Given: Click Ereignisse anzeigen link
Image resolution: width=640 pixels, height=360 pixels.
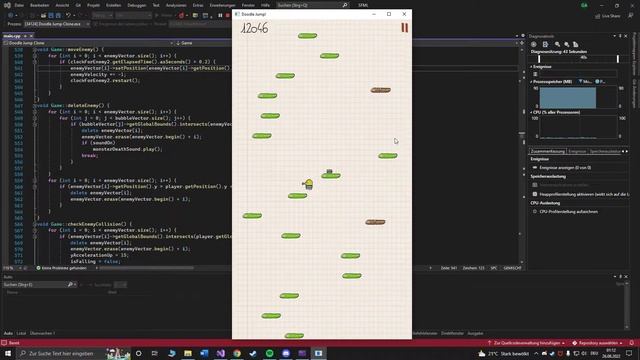Looking at the screenshot, I should (565, 167).
